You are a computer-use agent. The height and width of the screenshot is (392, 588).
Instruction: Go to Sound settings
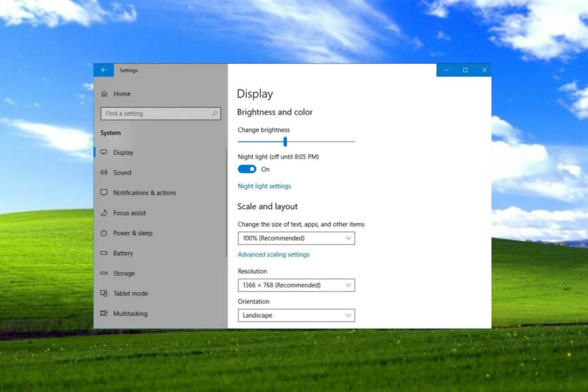coord(122,173)
